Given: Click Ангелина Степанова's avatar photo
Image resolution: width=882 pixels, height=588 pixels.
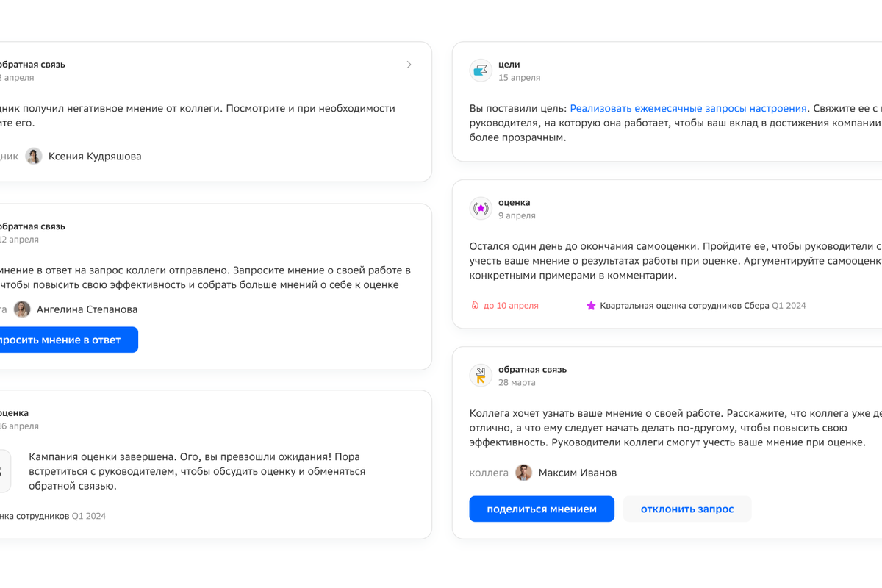Looking at the screenshot, I should click(x=22, y=309).
